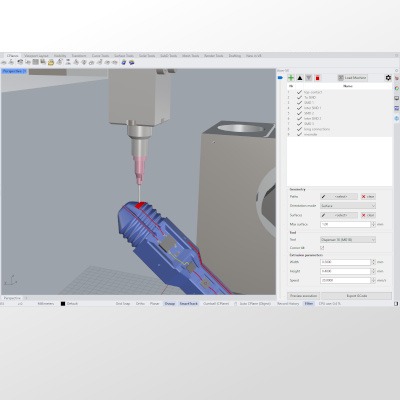
Task: Open the blue globe panel icon on sidebar
Action: (397, 118)
